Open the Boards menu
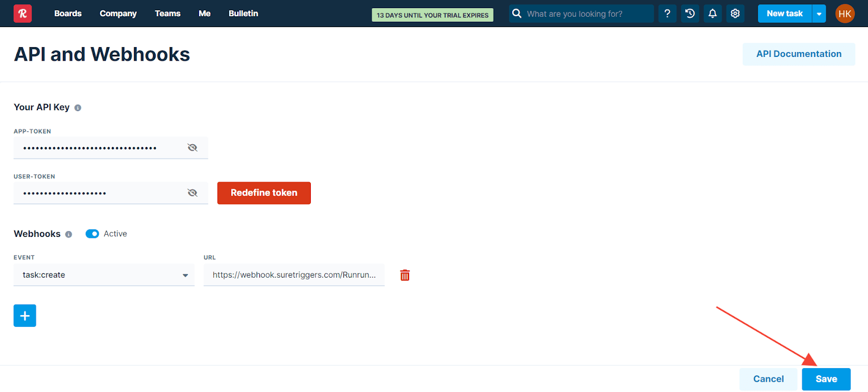 (68, 14)
